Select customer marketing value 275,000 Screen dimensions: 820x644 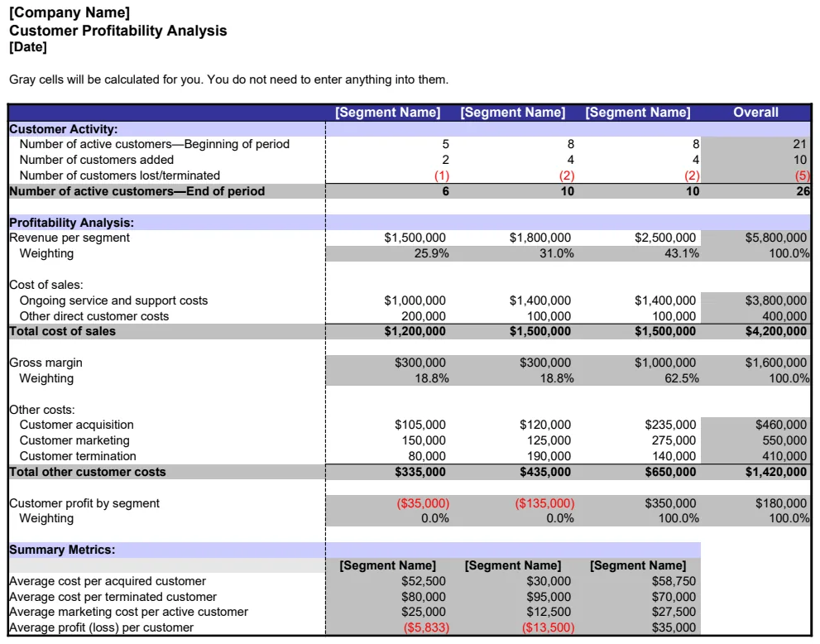674,441
